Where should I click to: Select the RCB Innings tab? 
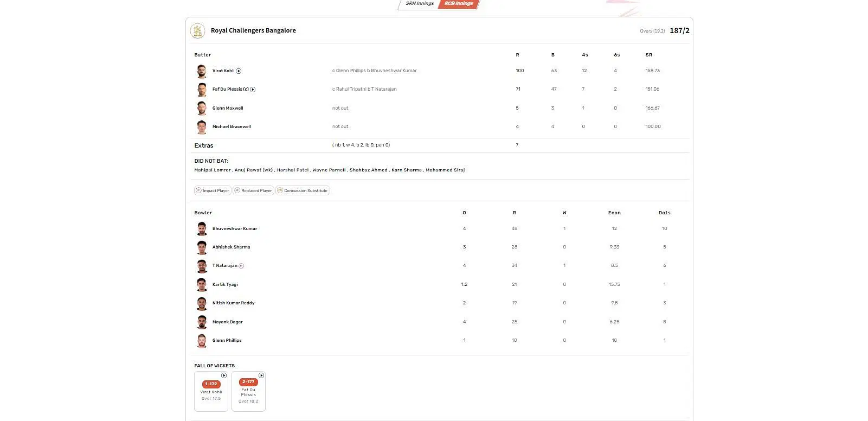click(x=459, y=4)
